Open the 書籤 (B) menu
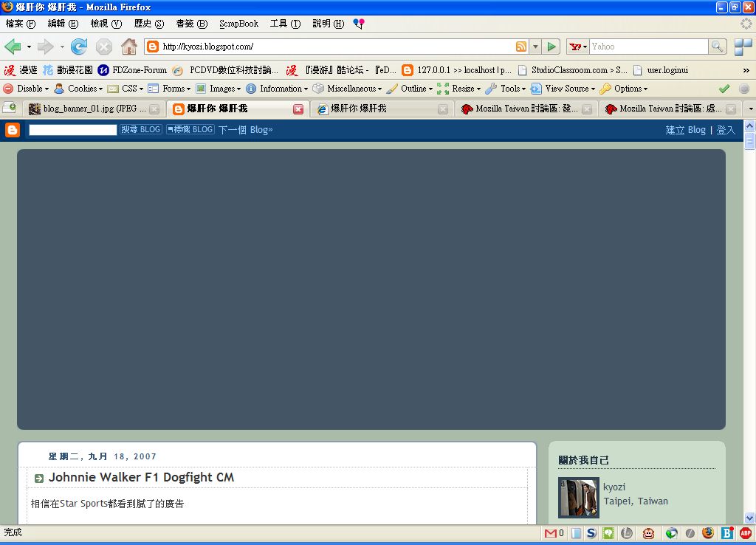Viewport: 756px width, 545px height. (192, 24)
